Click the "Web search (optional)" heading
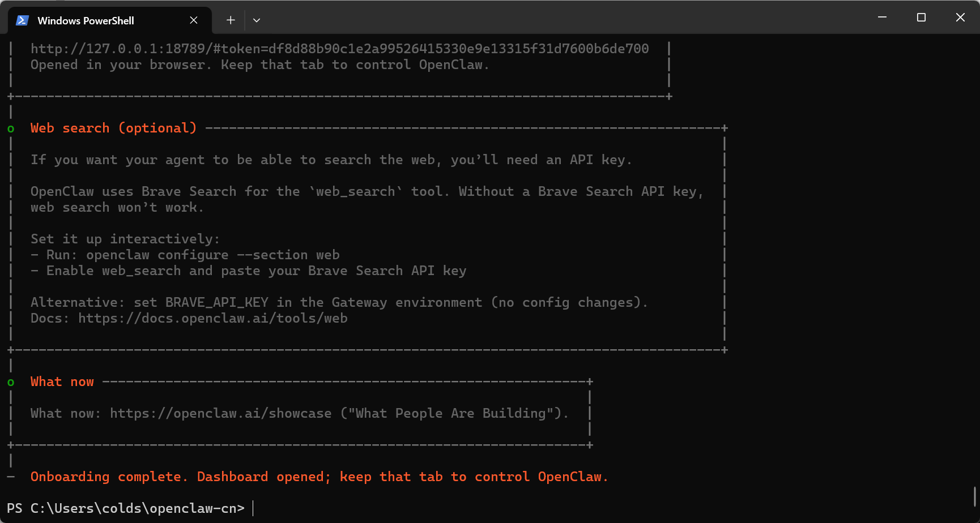This screenshot has width=980, height=523. [x=113, y=128]
